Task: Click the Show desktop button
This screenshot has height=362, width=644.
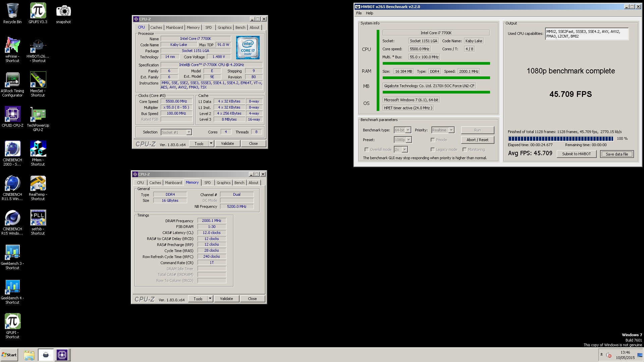Action: [640, 355]
